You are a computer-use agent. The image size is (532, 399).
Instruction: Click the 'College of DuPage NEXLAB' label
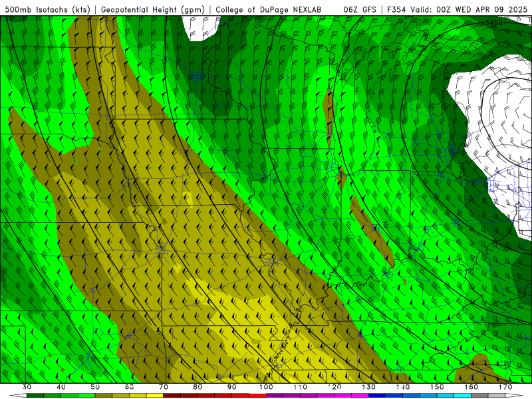[268, 9]
